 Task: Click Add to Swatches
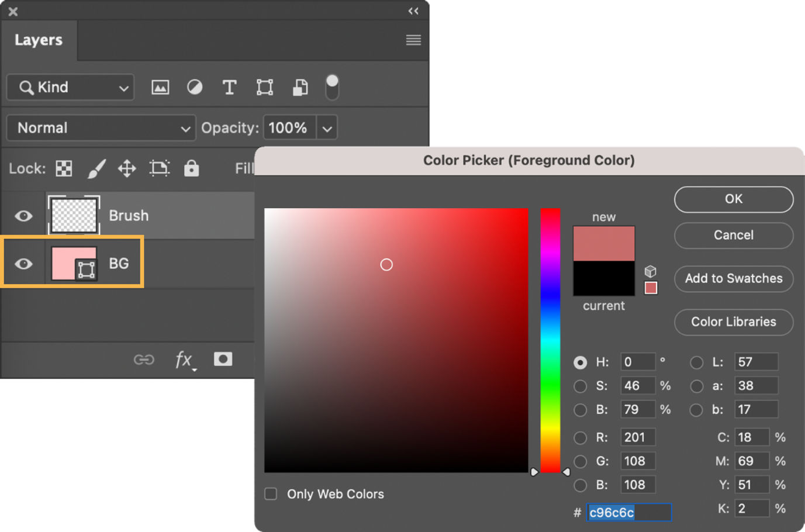pos(733,279)
